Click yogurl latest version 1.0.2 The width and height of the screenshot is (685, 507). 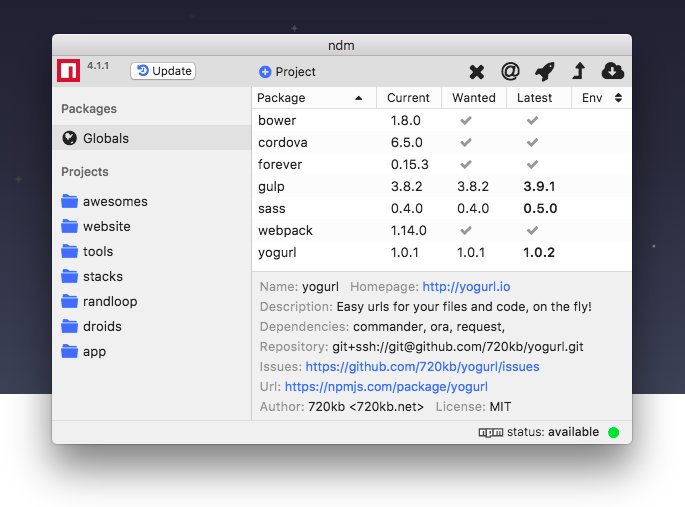(x=539, y=252)
